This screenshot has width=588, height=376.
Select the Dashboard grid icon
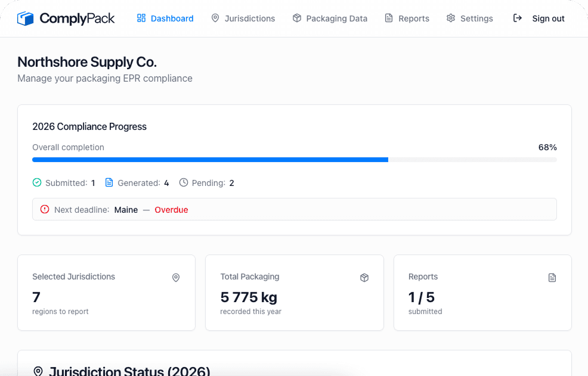[x=141, y=18]
